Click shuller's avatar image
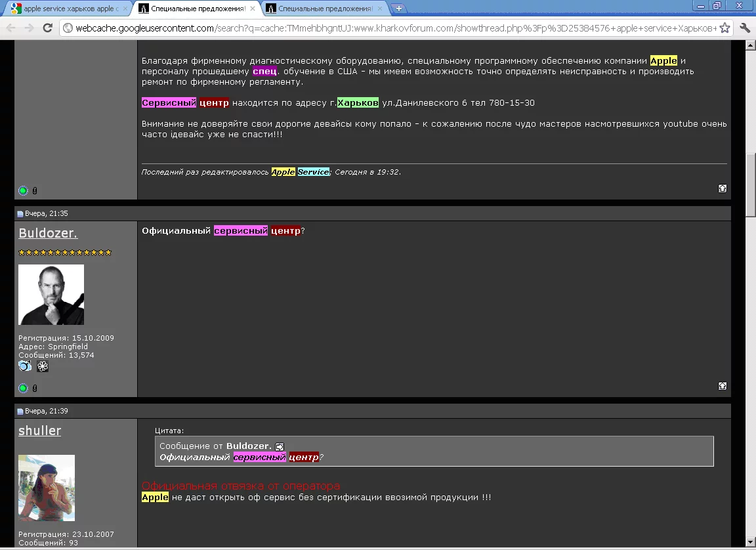The image size is (756, 550). pos(47,488)
